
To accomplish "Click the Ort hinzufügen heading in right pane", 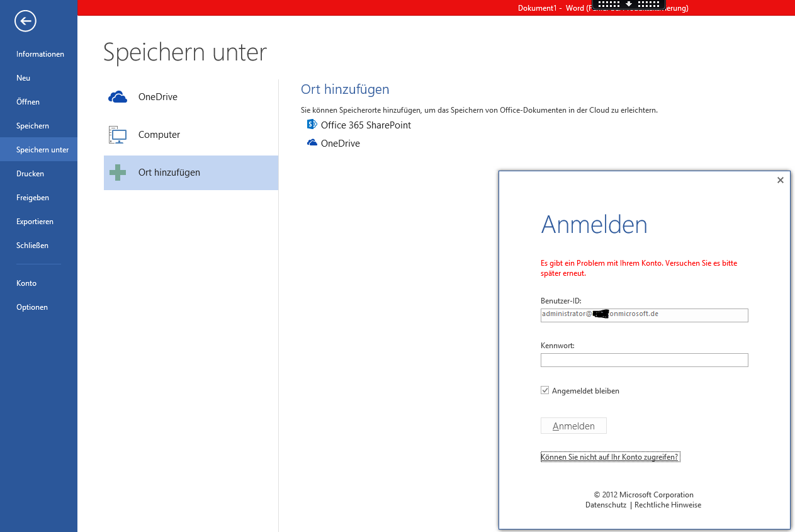I will point(345,89).
